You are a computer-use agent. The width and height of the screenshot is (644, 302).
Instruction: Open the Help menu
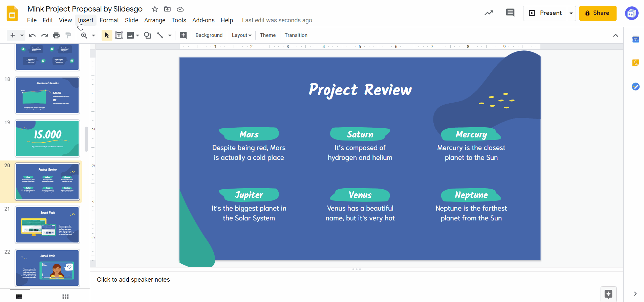[227, 20]
